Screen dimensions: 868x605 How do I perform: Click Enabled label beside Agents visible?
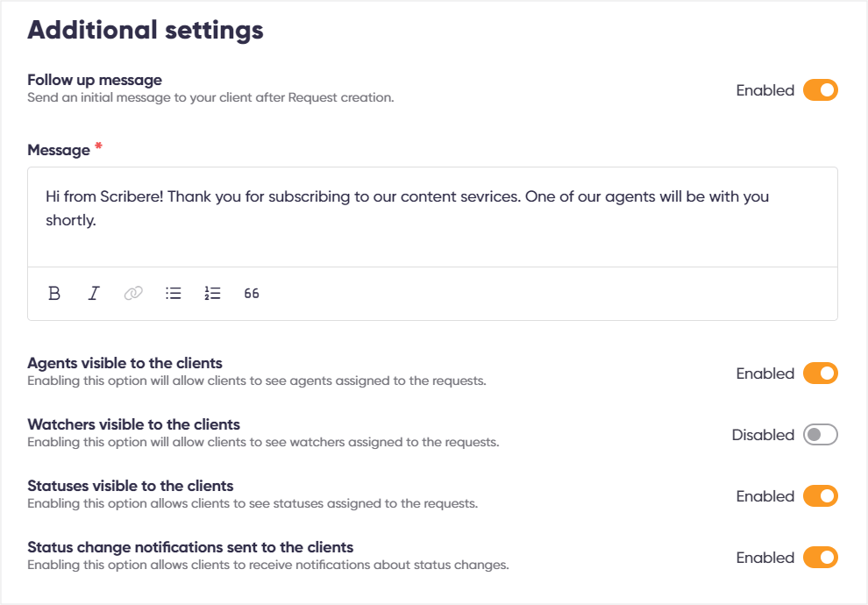765,374
